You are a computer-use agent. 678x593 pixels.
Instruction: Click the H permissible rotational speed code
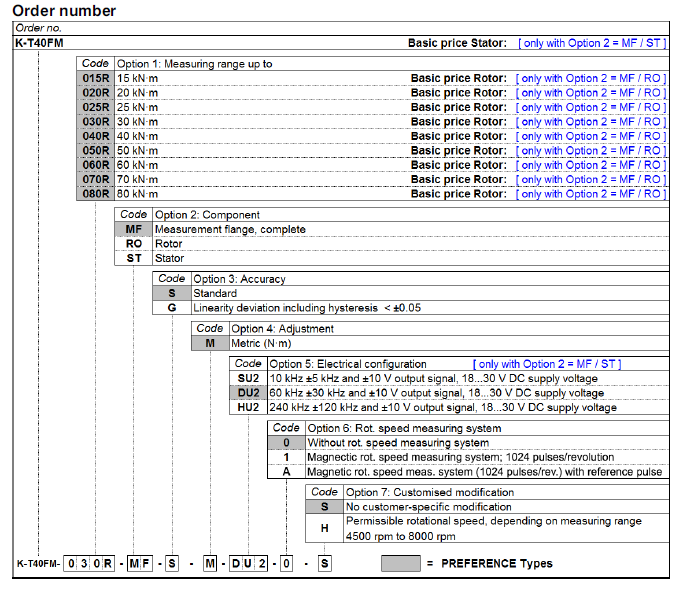[x=324, y=528]
